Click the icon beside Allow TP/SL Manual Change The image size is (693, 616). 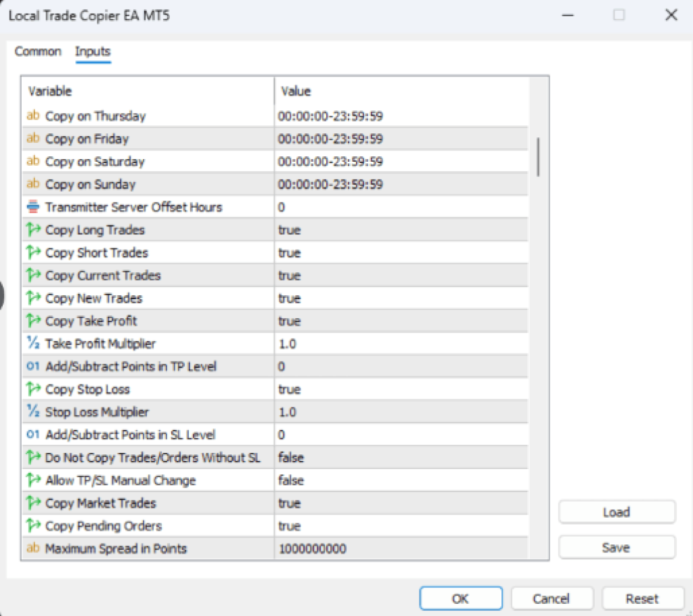(x=33, y=480)
